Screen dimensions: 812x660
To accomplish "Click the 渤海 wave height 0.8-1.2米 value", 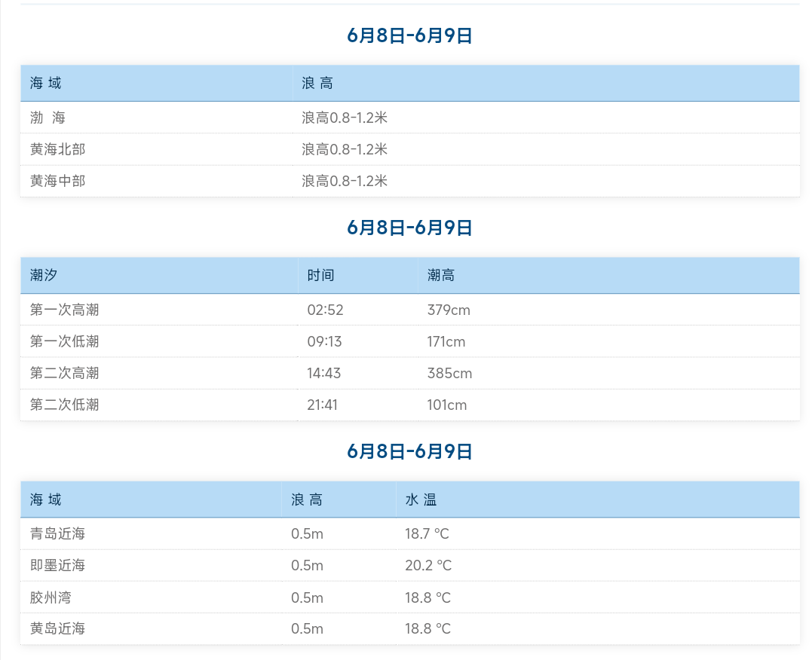I will point(345,118).
